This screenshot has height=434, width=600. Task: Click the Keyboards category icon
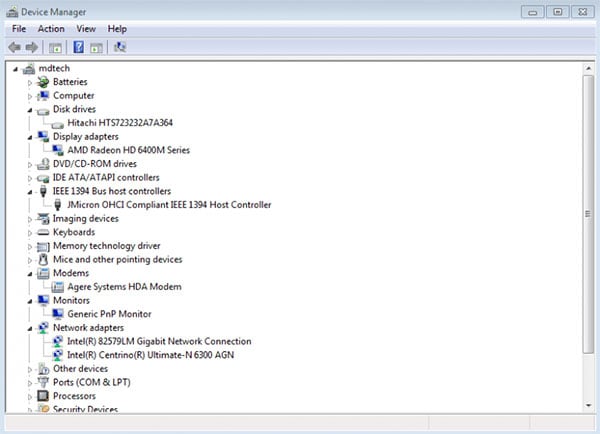[x=43, y=232]
